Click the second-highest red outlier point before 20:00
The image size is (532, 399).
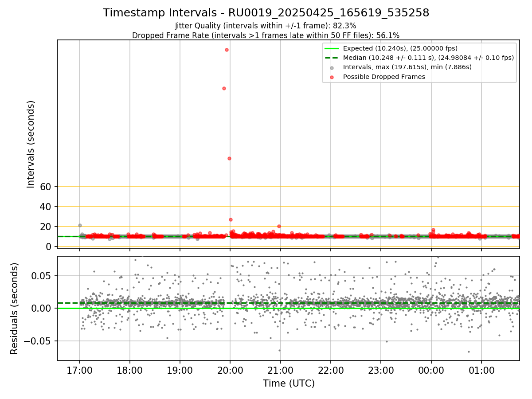pyautogui.click(x=224, y=88)
